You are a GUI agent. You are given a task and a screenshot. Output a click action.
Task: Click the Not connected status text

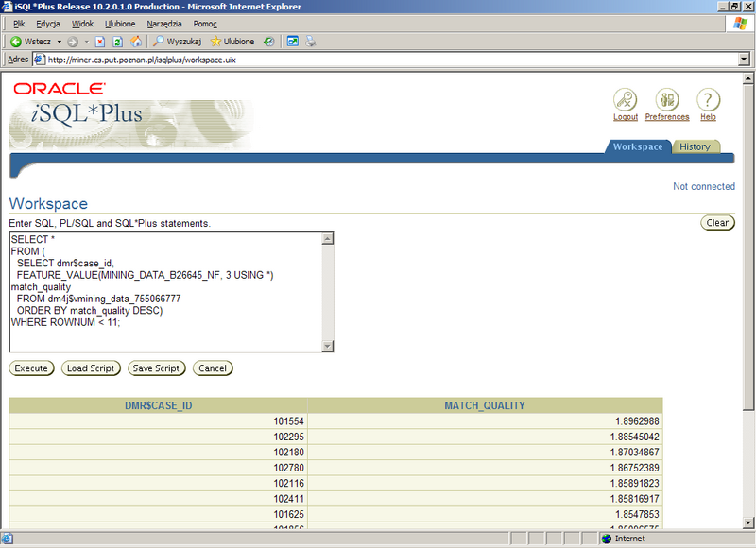704,186
